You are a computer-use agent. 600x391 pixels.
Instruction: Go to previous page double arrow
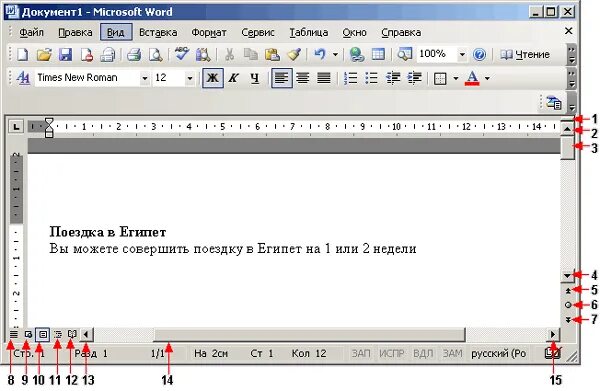568,290
